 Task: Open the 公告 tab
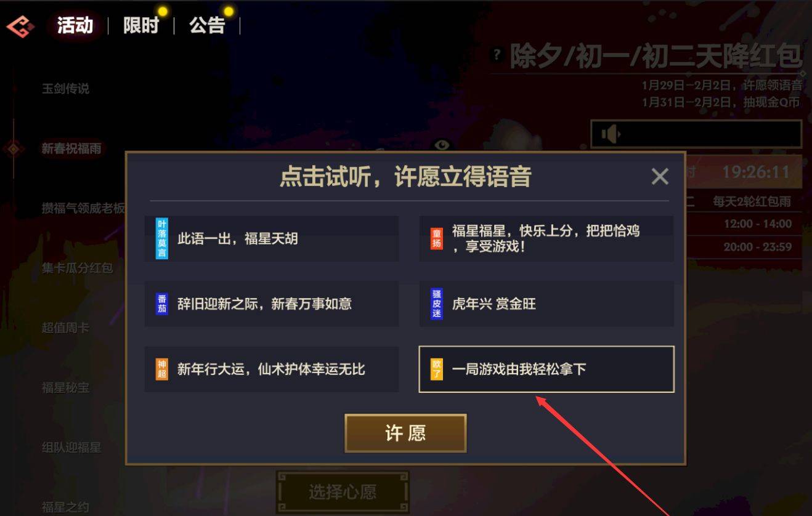207,25
